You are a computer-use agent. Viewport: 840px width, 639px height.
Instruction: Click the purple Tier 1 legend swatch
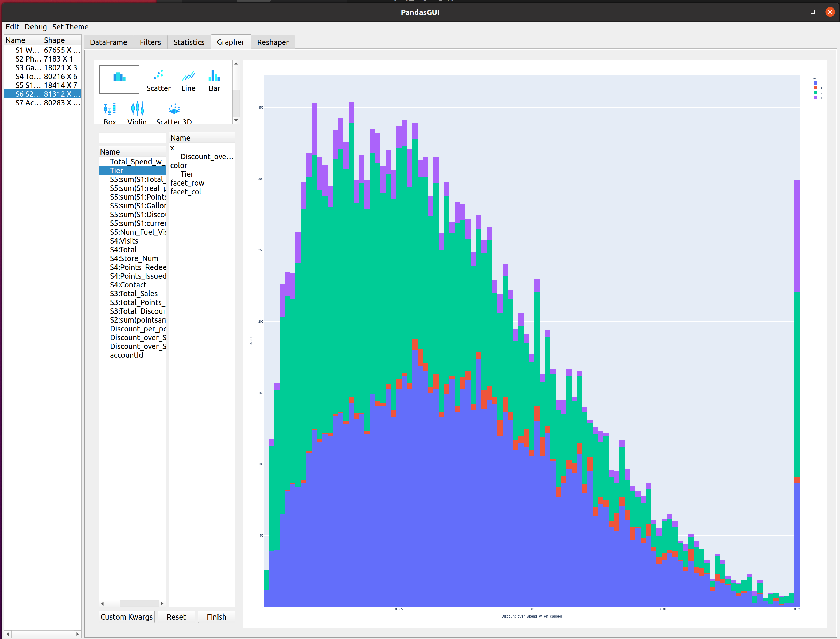pyautogui.click(x=816, y=98)
